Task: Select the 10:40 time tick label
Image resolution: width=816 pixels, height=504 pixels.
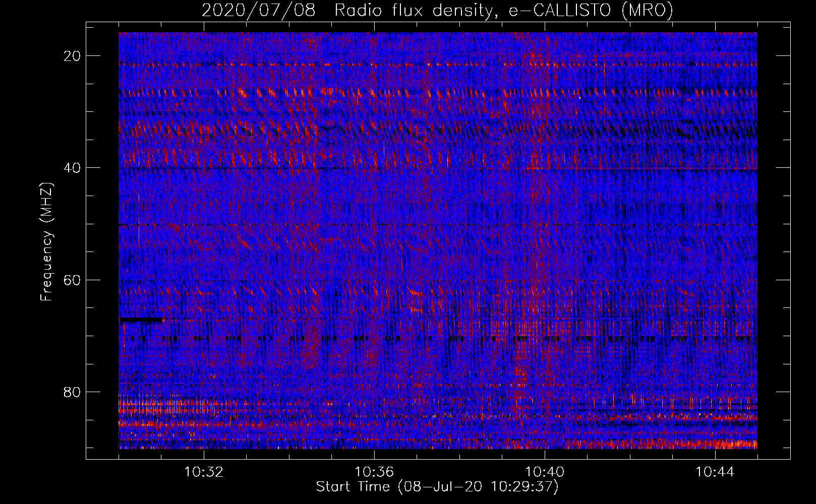Action: [545, 472]
